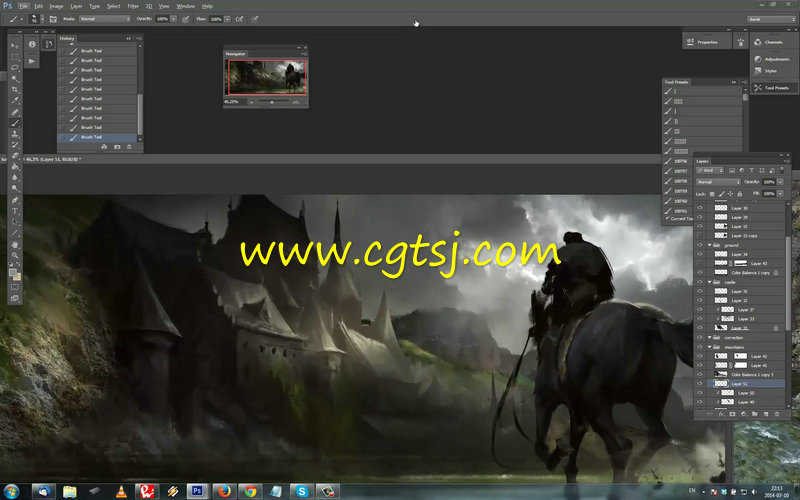Select the Crop tool
Viewport: 800px width, 500px height.
[x=15, y=89]
